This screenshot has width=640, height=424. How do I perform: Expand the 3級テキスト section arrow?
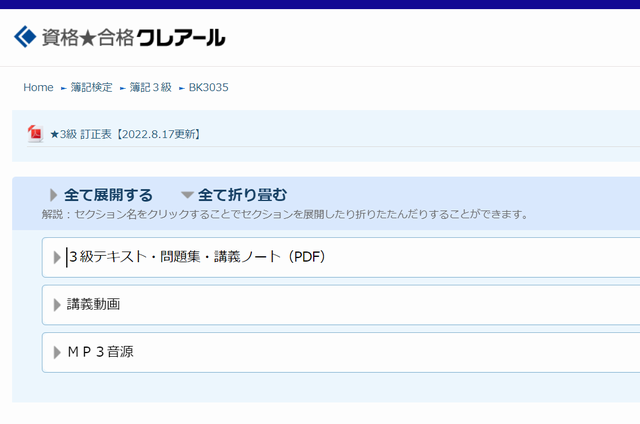tap(57, 258)
